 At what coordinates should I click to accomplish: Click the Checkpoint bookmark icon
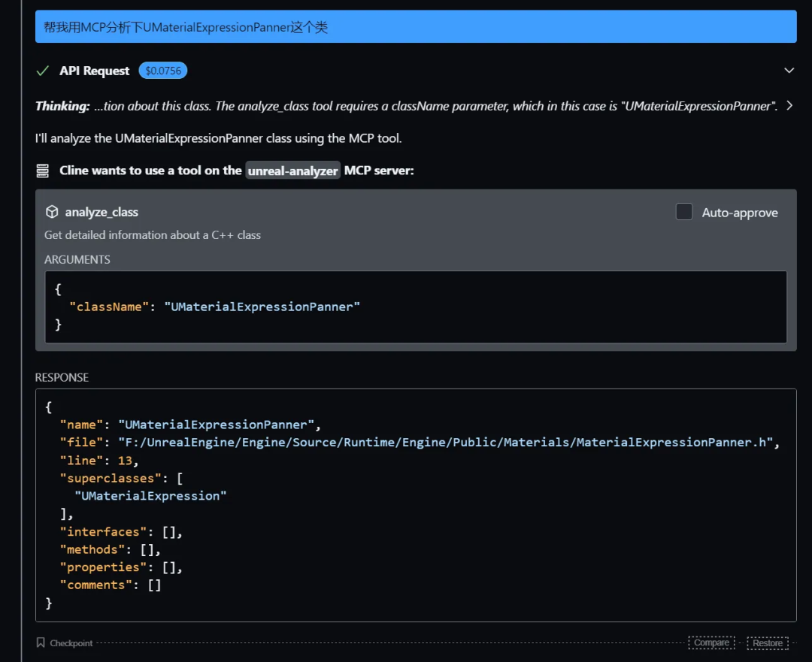coord(41,642)
